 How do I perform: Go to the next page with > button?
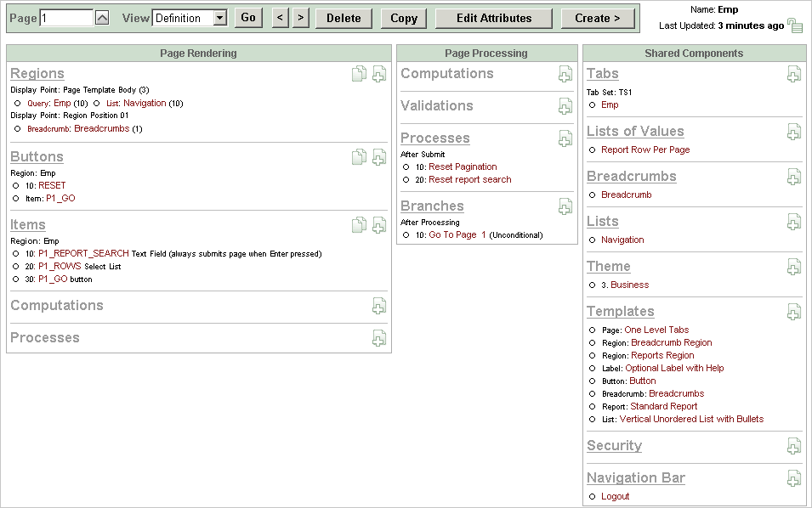(x=301, y=18)
